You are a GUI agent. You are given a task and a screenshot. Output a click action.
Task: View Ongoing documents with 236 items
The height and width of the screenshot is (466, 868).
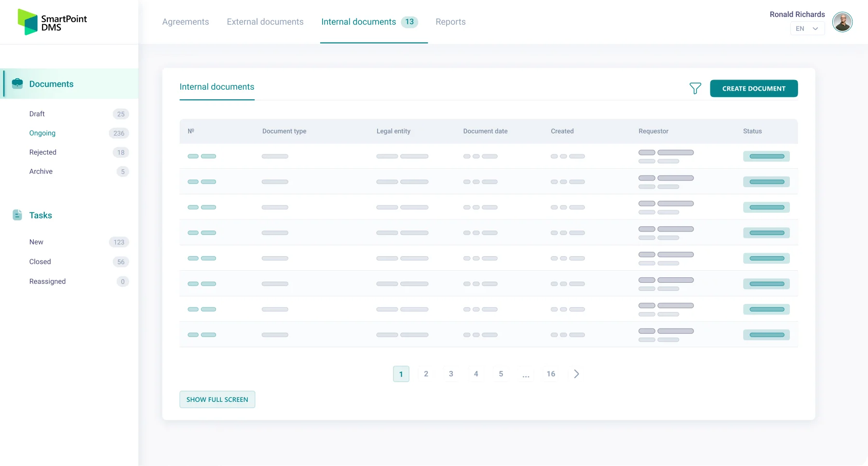click(x=42, y=133)
